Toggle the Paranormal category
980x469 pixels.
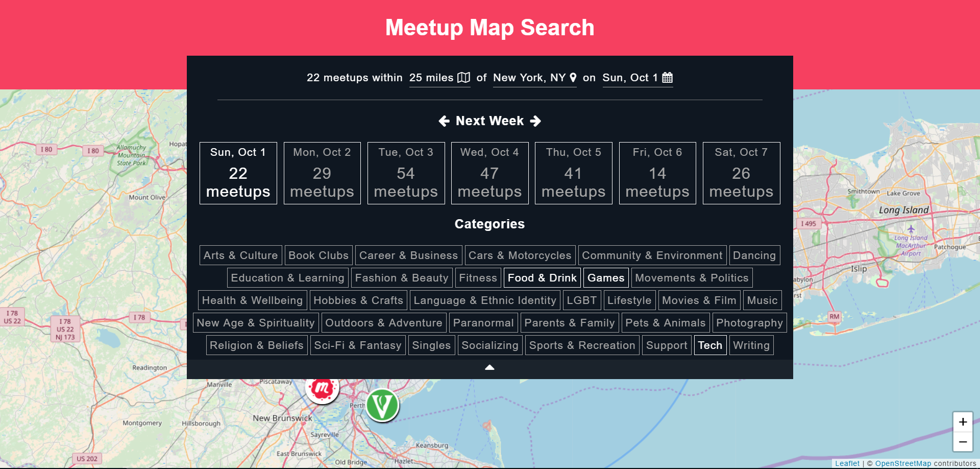pos(483,323)
